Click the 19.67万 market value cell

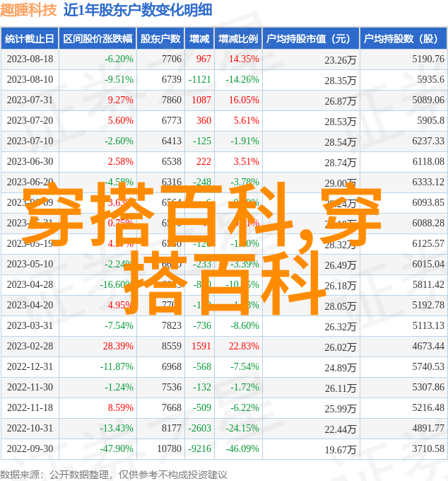point(341,450)
